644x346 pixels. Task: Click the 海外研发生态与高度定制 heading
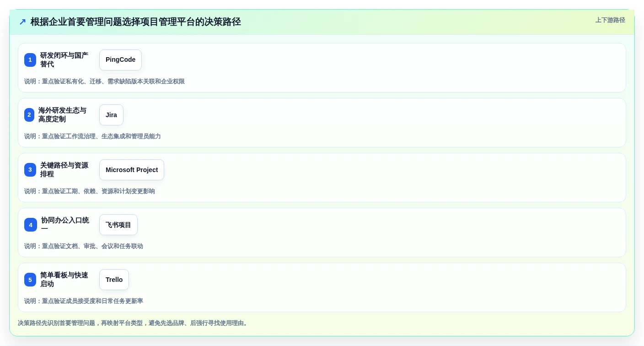[62, 115]
